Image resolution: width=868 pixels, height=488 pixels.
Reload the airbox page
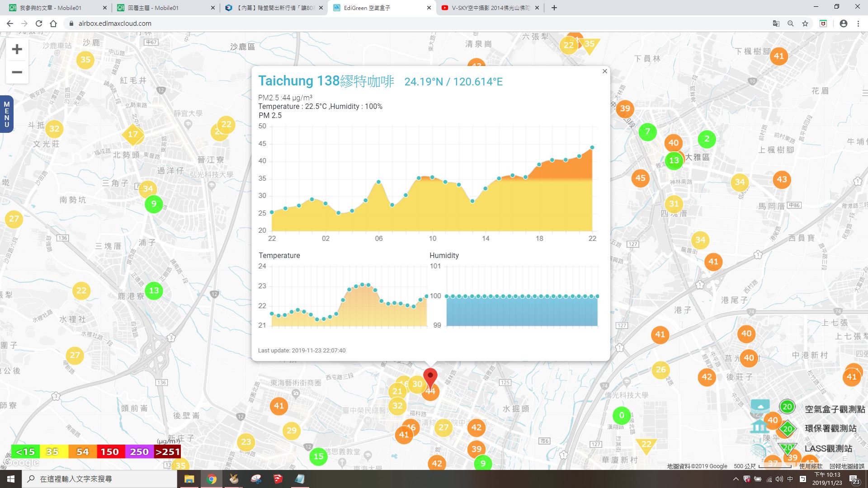coord(39,23)
